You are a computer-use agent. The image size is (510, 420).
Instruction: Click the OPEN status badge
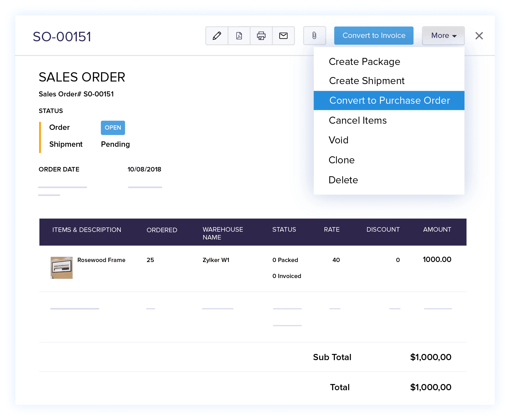(x=113, y=128)
